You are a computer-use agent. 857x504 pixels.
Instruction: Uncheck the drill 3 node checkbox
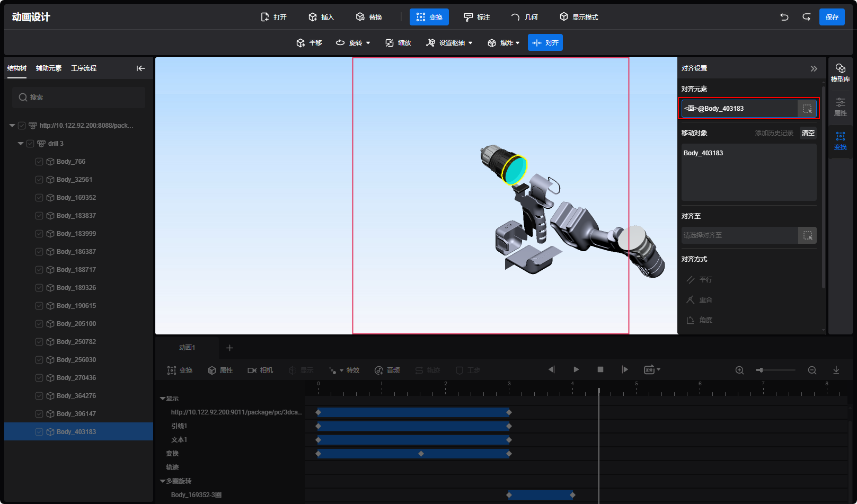[30, 144]
